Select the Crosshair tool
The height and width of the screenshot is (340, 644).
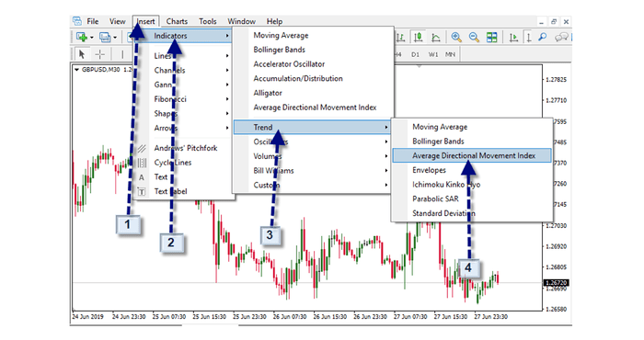click(99, 54)
